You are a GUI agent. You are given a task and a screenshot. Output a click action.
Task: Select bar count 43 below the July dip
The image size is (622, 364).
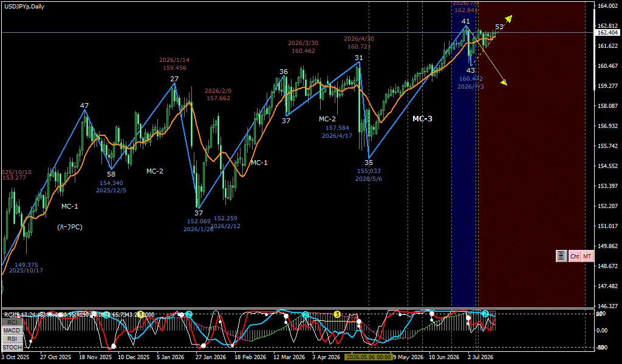click(x=471, y=70)
